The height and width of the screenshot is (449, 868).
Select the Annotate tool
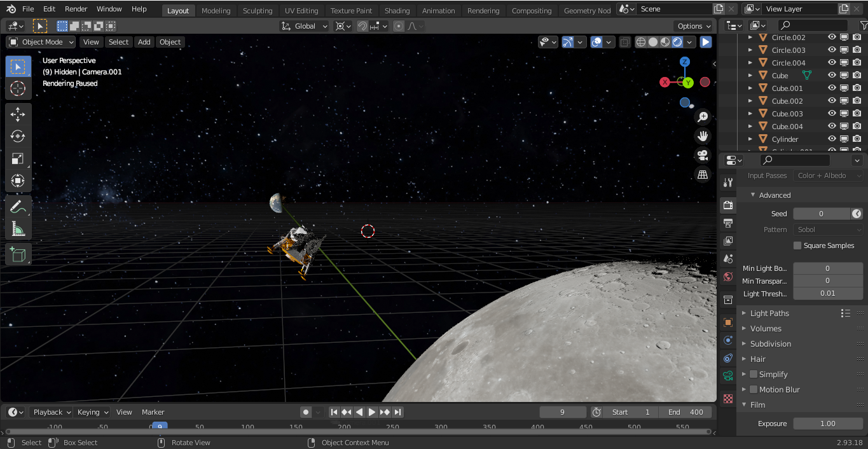pos(18,207)
